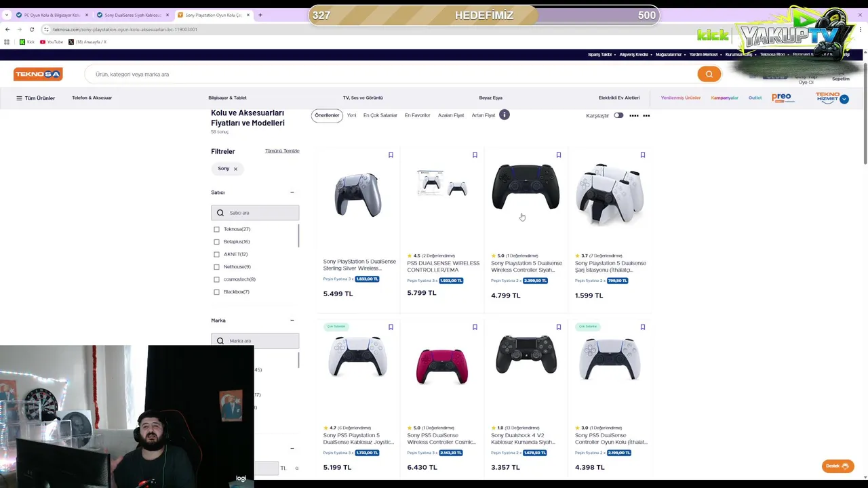Open the Kick bookmark
Image resolution: width=868 pixels, height=488 pixels.
(x=27, y=42)
